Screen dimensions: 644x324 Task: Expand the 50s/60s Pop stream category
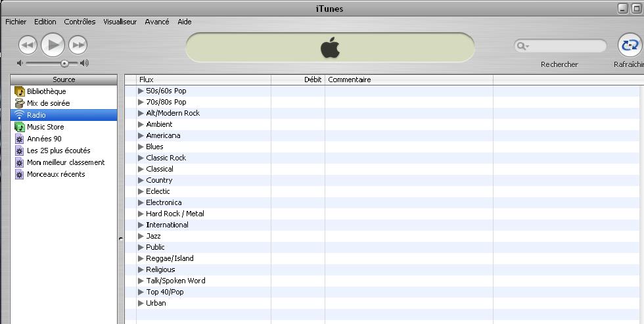(141, 91)
